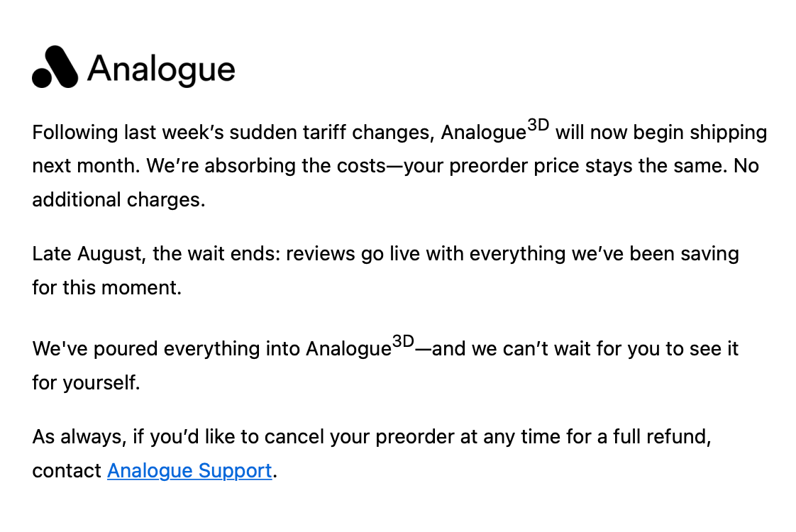The height and width of the screenshot is (532, 796).
Task: Click the text 'for yourself.'
Action: pyautogui.click(x=86, y=383)
